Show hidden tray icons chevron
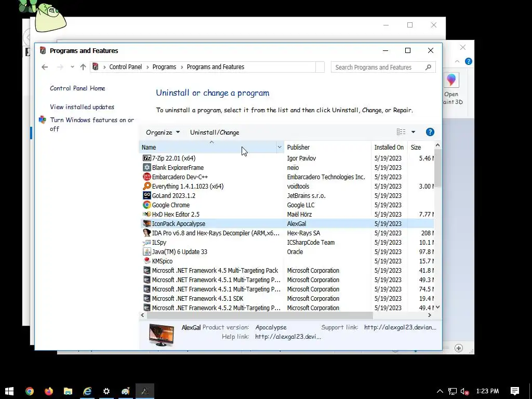532x399 pixels. pyautogui.click(x=440, y=391)
